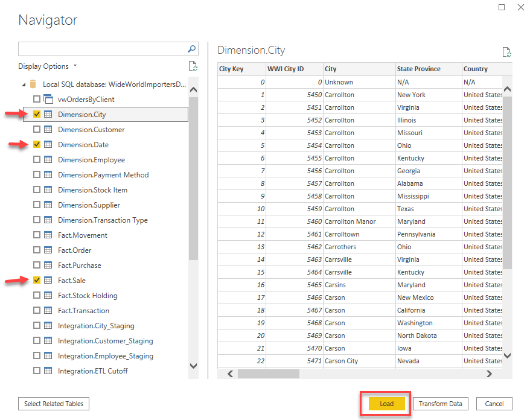Click the search magnifier icon
530x420 pixels.
tap(192, 49)
